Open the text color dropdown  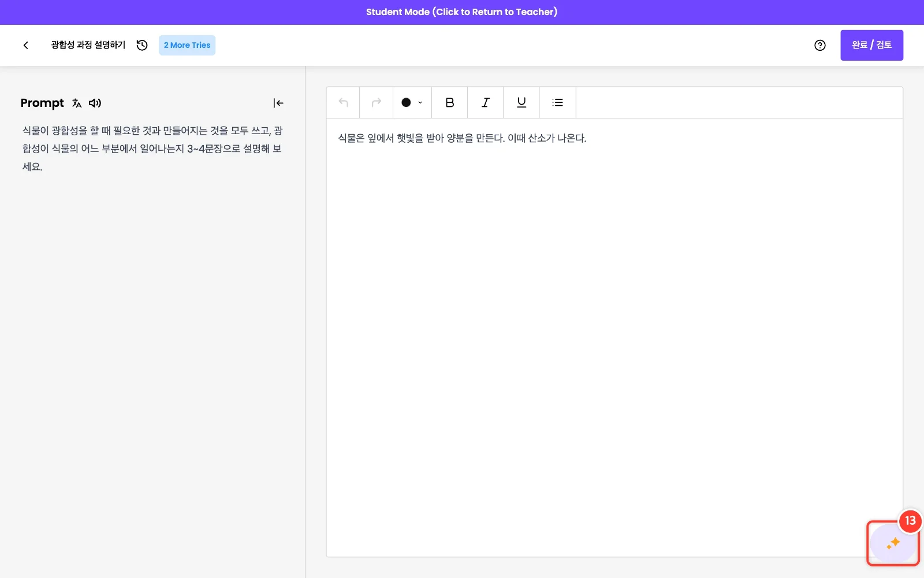[412, 102]
